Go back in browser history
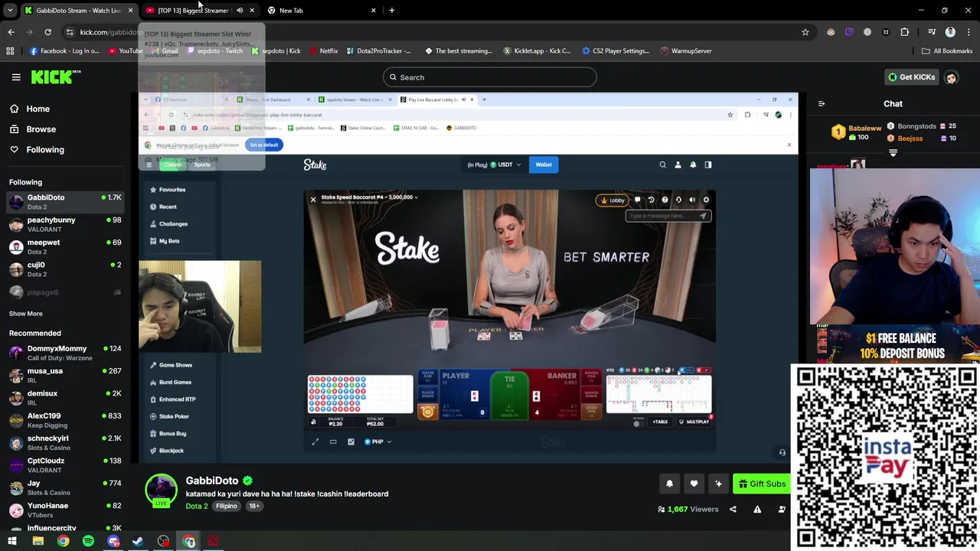 point(11,32)
